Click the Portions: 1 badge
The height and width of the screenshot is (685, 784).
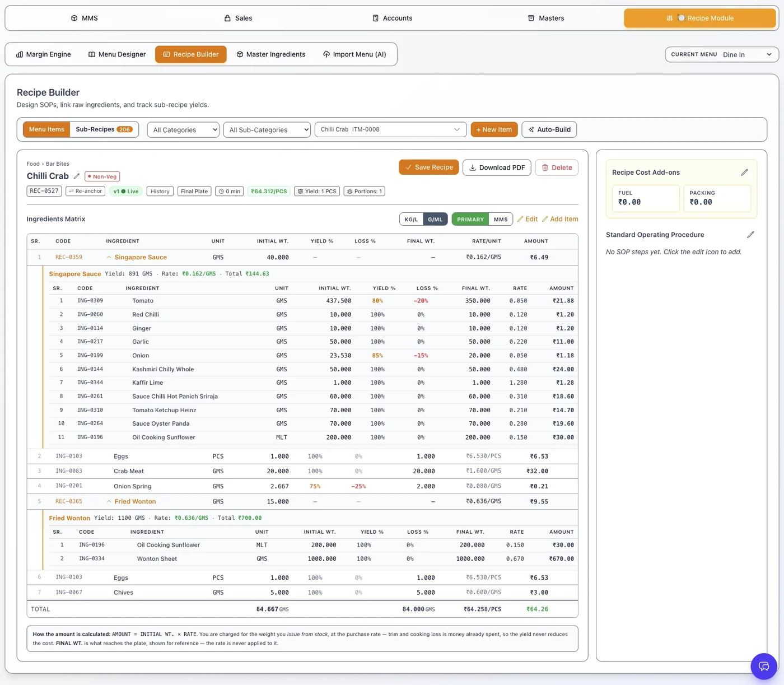[x=365, y=191]
